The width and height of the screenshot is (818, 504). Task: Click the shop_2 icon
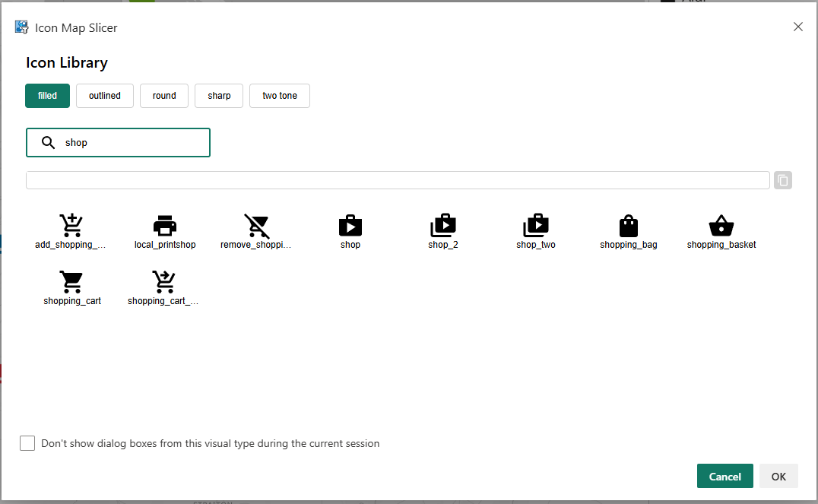pos(443,226)
